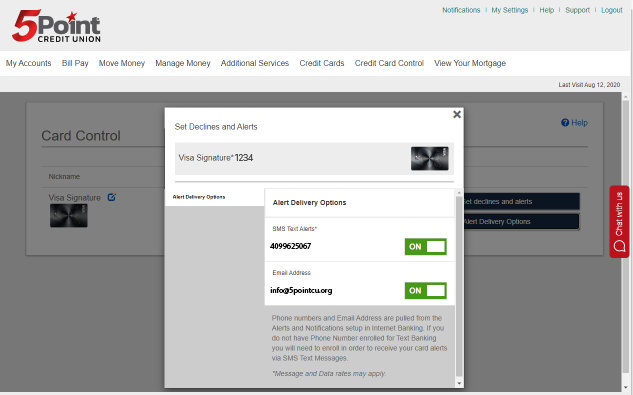Open the Help question mark icon
This screenshot has height=395, width=633.
pos(565,123)
